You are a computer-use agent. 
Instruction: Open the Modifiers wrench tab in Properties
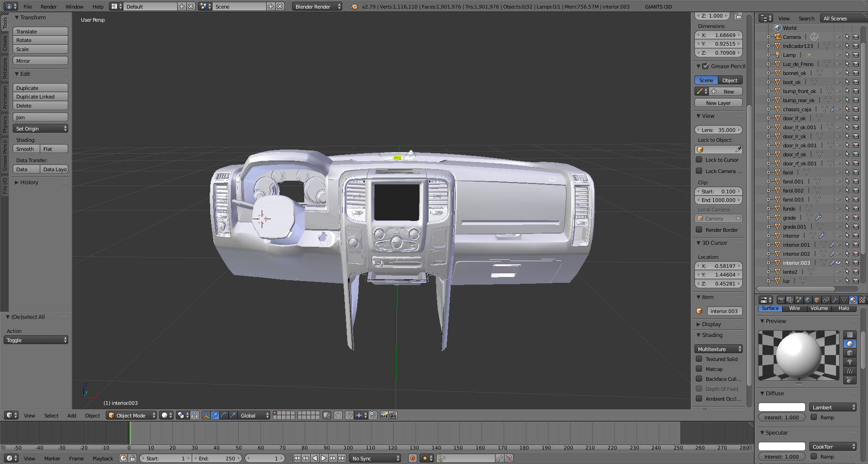835,300
